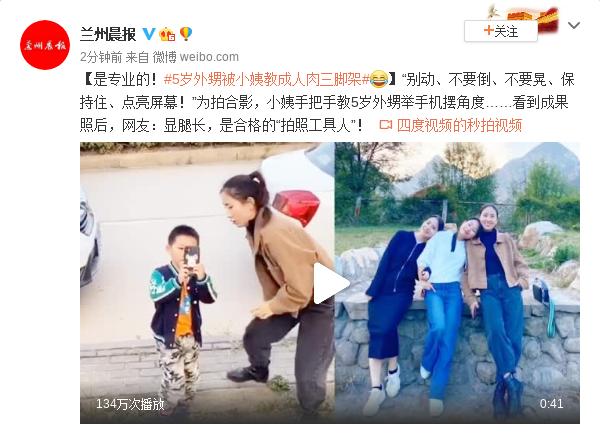Click the video camera icon before 四度视频
The image size is (600, 434).
[x=385, y=125]
